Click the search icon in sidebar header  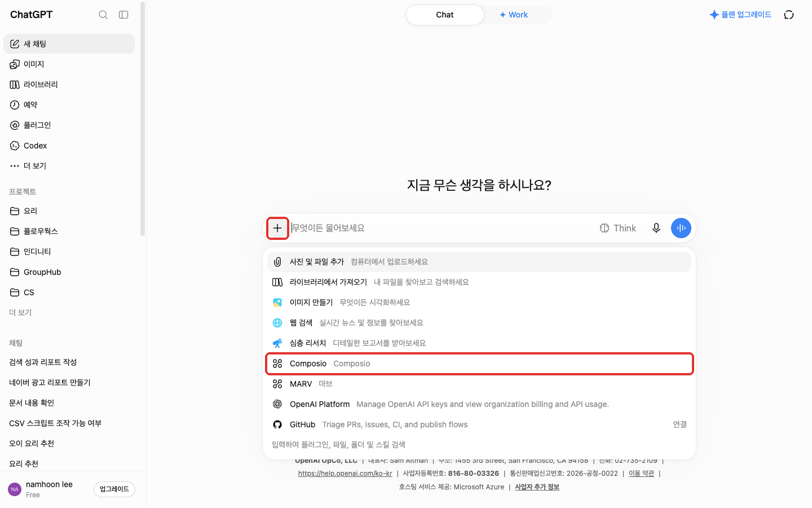point(103,15)
